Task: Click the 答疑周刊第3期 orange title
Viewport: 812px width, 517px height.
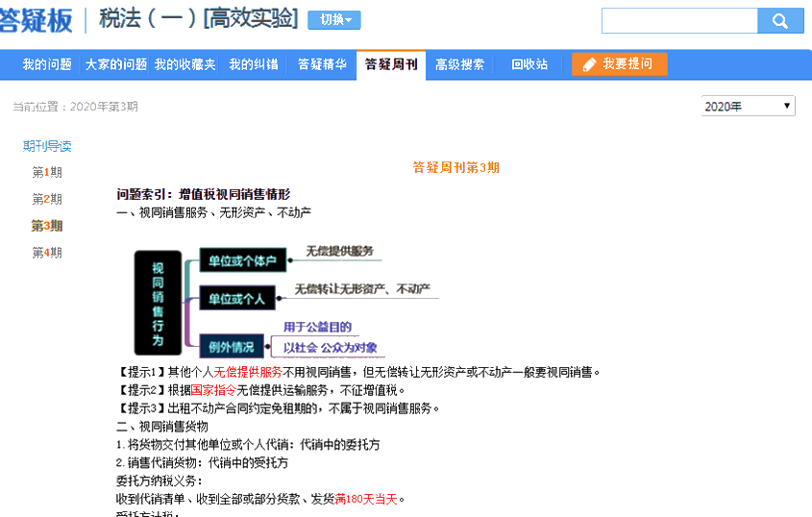Action: (x=455, y=167)
